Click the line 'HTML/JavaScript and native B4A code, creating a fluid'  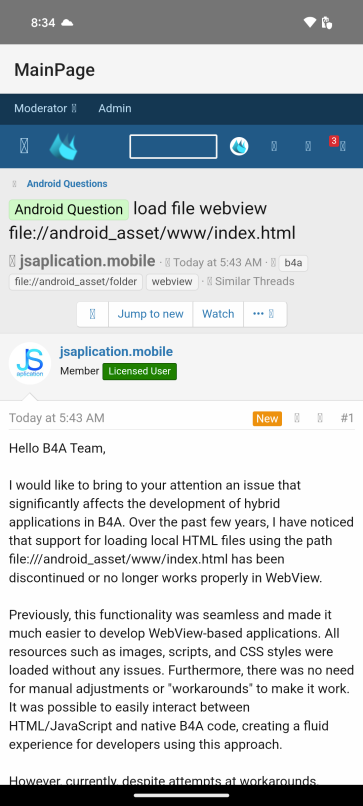point(169,726)
